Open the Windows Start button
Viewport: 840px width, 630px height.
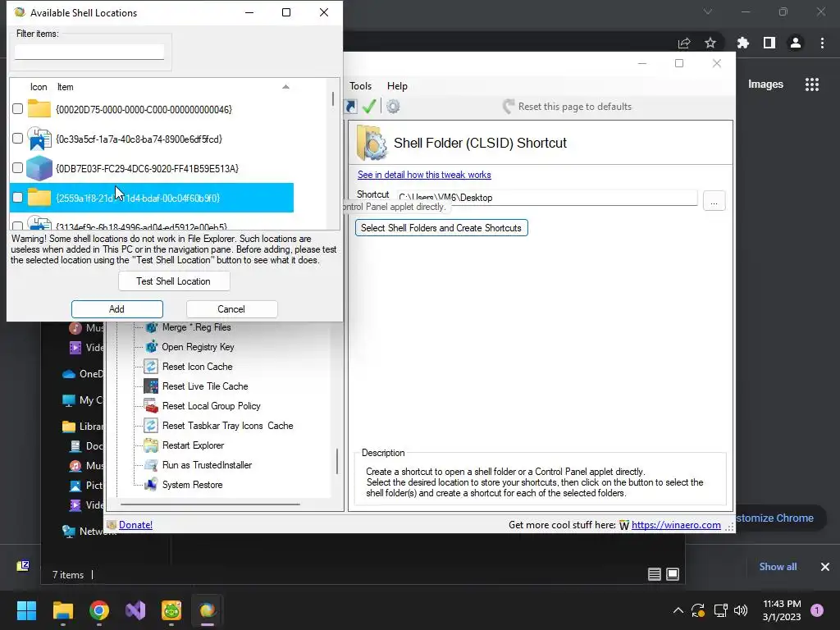26,610
